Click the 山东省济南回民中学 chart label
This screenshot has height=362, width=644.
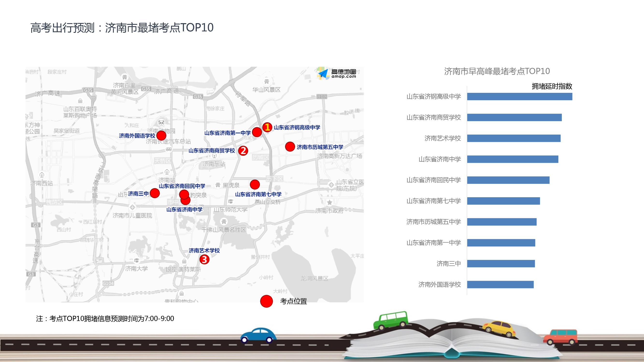434,180
